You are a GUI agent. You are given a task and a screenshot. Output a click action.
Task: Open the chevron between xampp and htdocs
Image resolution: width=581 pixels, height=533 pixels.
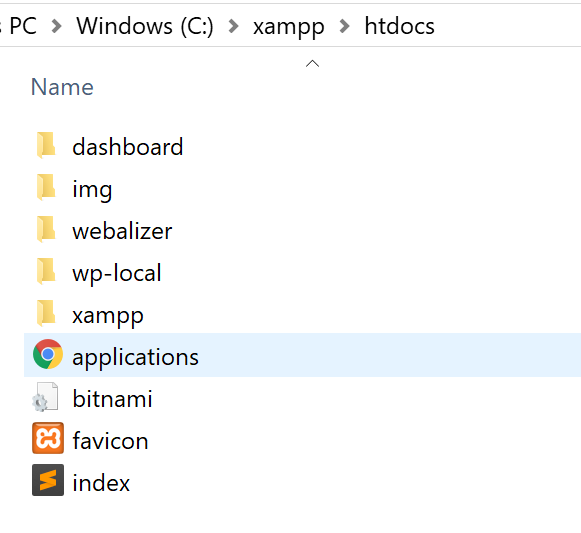(345, 26)
